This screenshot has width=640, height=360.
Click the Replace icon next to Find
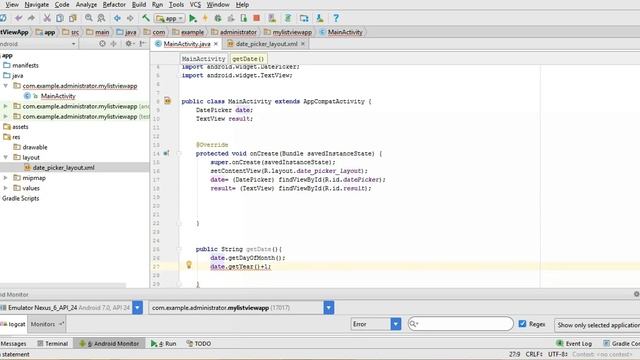(101, 18)
